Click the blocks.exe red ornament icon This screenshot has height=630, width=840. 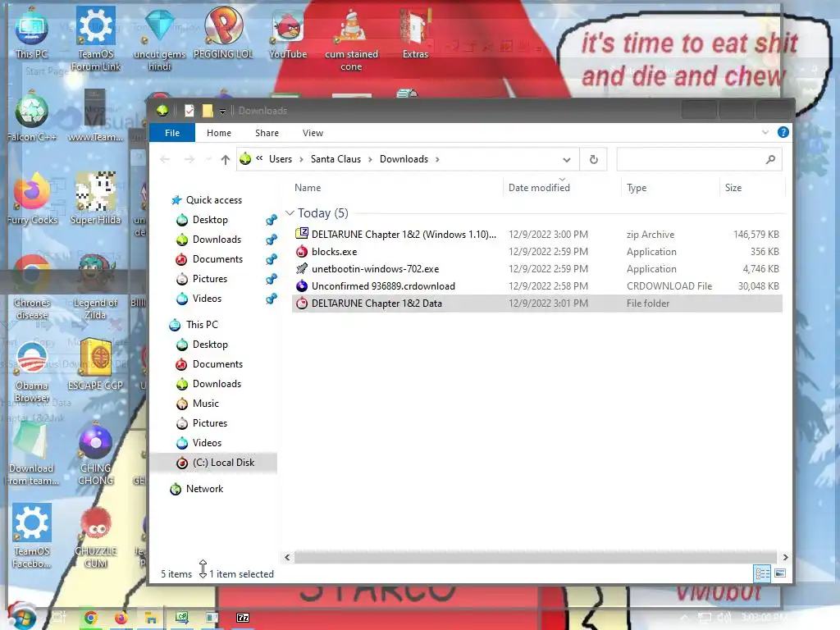pos(302,251)
